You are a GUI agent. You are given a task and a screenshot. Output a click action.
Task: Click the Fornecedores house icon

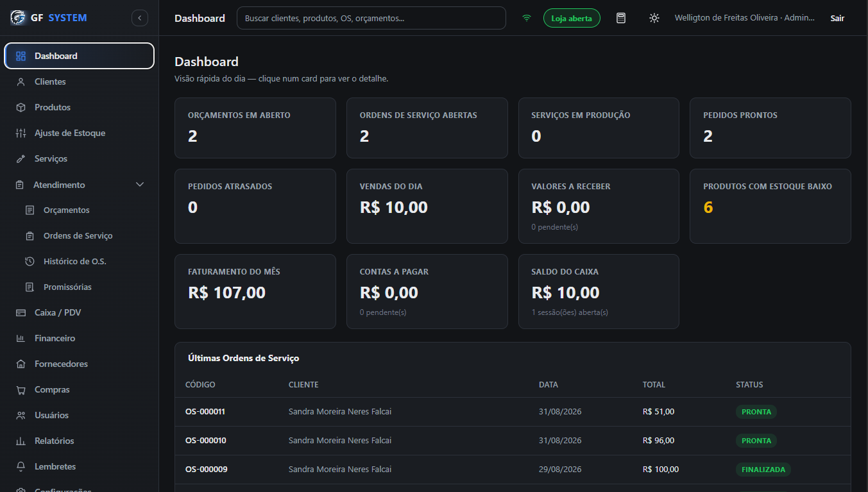click(x=21, y=364)
